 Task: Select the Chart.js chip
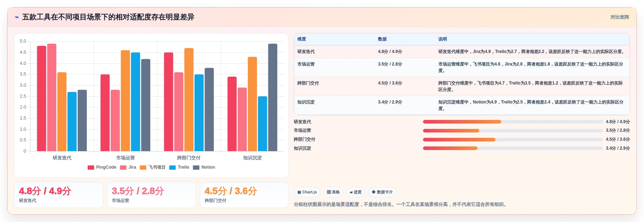307,192
